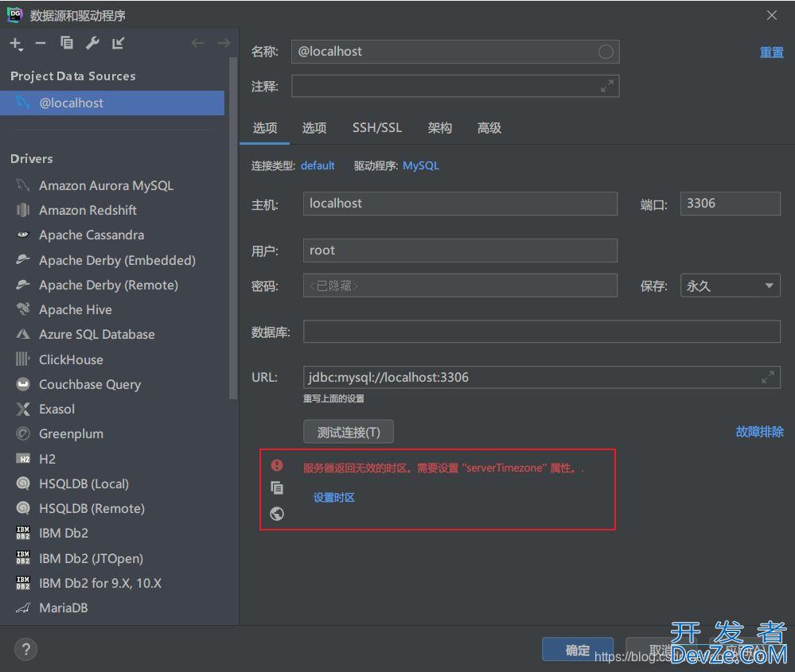Select Apache Derby (Embedded) driver
This screenshot has height=672, width=795.
click(114, 261)
